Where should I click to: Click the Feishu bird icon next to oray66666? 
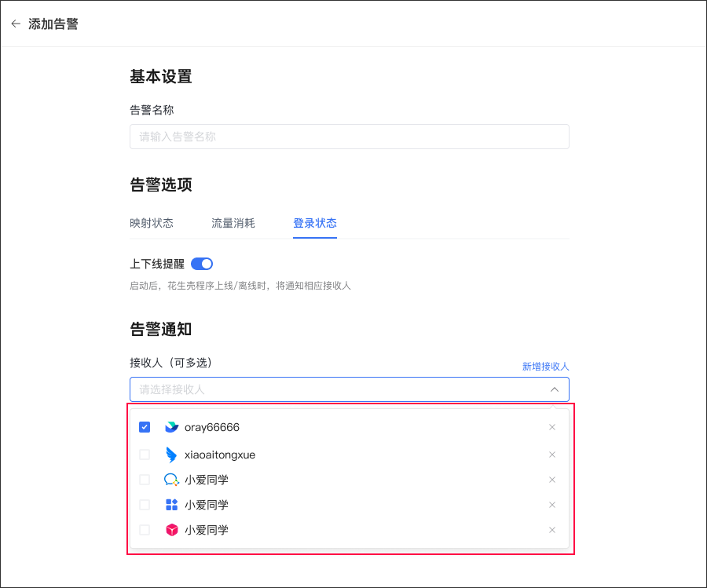171,427
